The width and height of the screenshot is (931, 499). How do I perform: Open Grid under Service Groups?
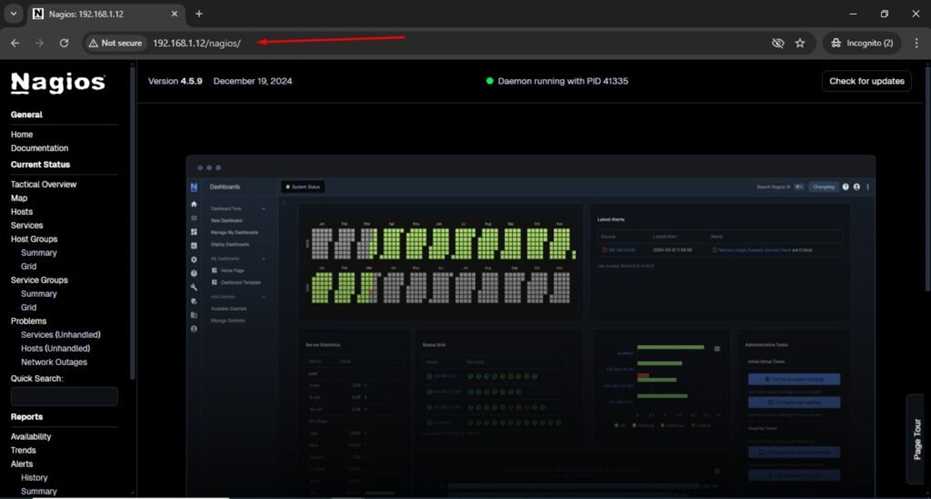[x=29, y=307]
